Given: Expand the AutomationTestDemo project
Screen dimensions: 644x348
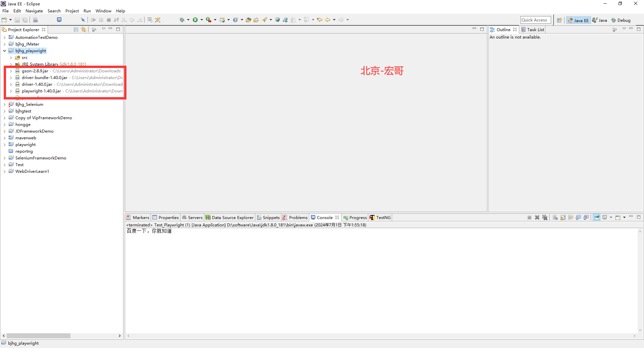Looking at the screenshot, I should pos(5,38).
